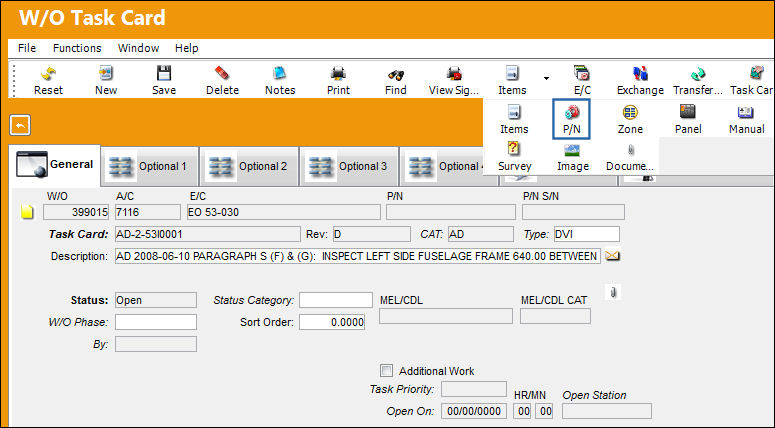Click the Status Category field
This screenshot has width=775, height=428.
click(x=336, y=300)
